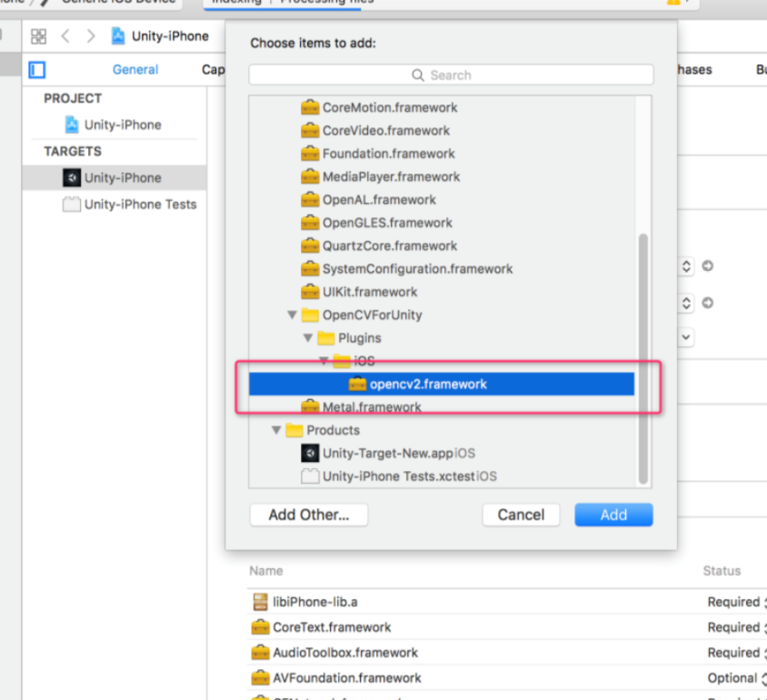Select SystemConfiguration.framework

pyautogui.click(x=417, y=268)
